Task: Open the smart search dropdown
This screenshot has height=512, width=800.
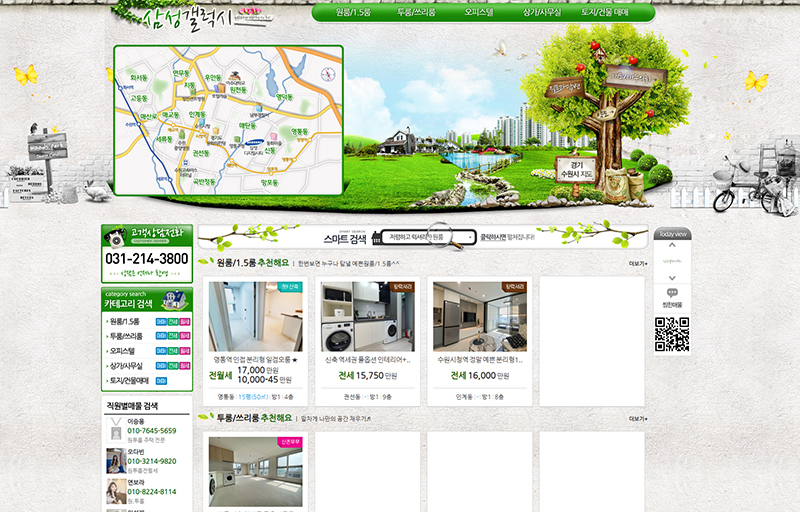Action: [427, 237]
